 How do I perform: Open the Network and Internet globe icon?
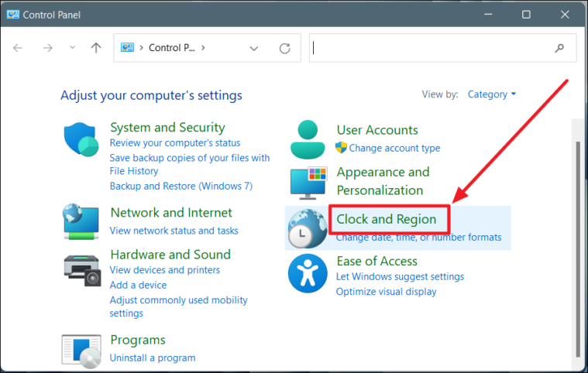click(81, 221)
